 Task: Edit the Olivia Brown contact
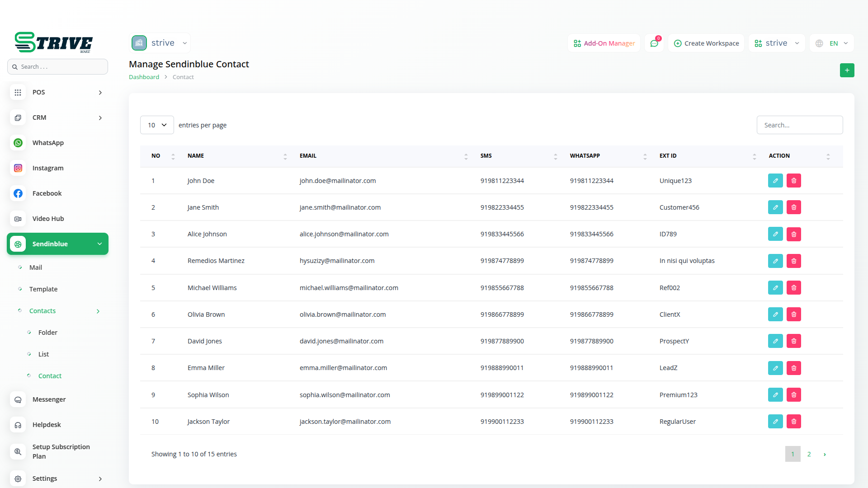coord(775,314)
